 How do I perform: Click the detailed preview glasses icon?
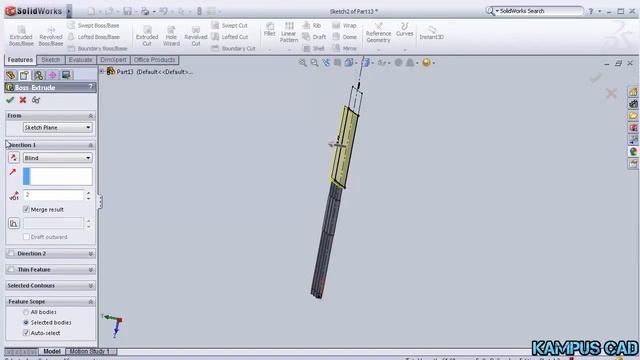(36, 100)
